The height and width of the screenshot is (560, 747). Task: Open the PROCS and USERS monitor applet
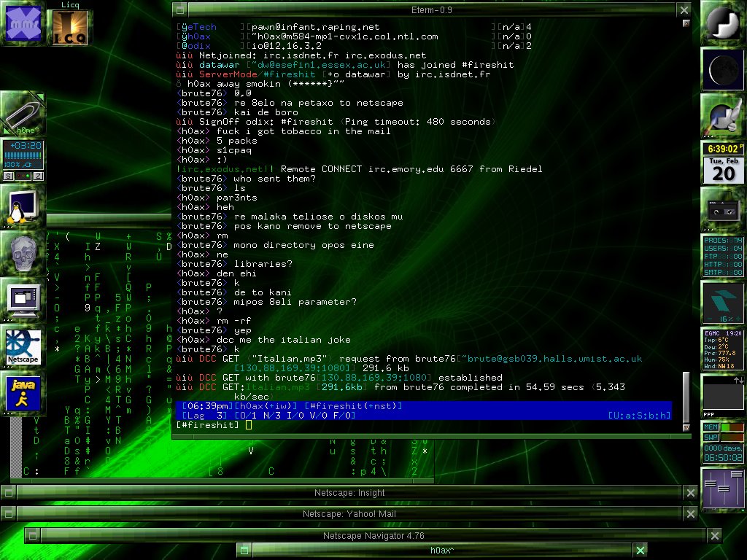pyautogui.click(x=722, y=256)
